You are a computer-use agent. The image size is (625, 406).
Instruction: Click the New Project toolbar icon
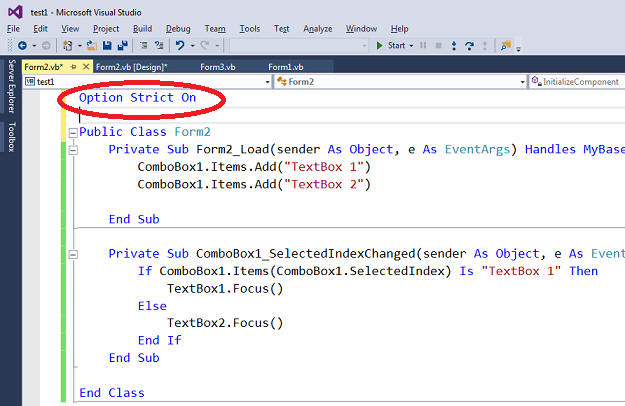point(68,45)
